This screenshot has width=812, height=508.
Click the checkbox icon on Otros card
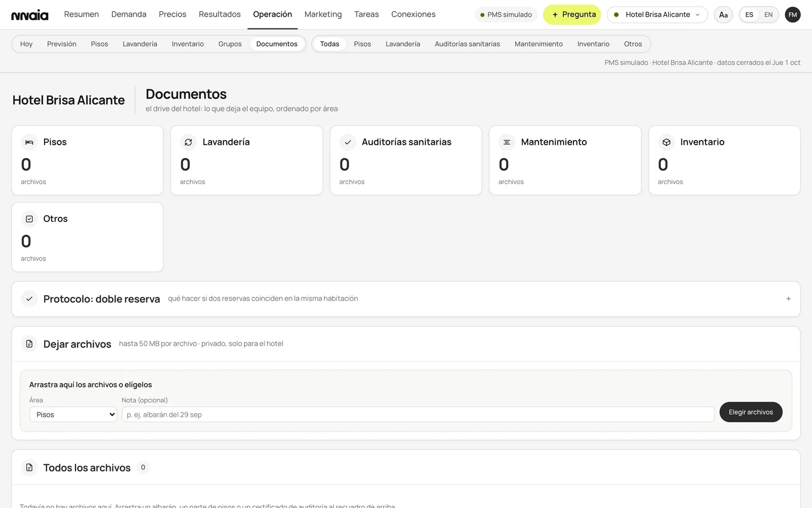[29, 219]
